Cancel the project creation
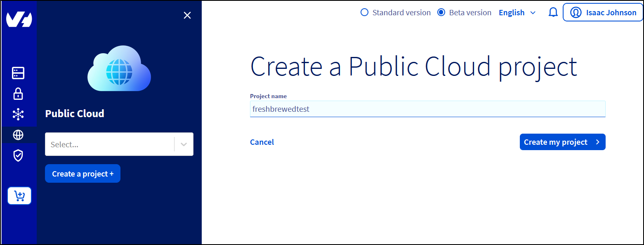Screen dimensions: 644x245 (x=262, y=141)
